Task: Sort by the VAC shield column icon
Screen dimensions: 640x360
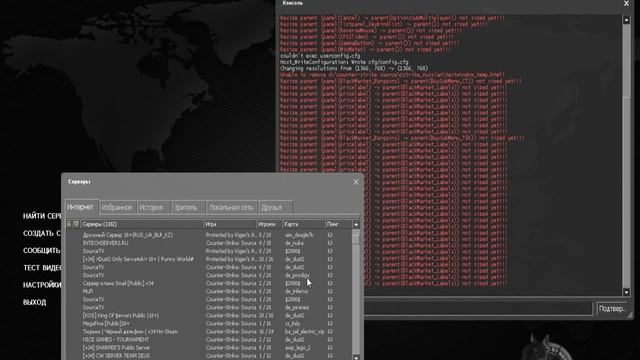Action: point(76,224)
